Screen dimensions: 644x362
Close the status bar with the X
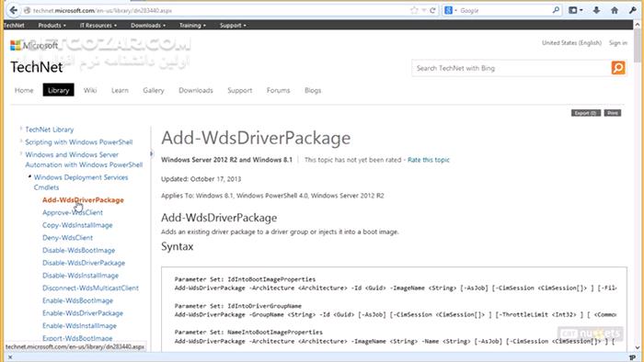pos(10,357)
